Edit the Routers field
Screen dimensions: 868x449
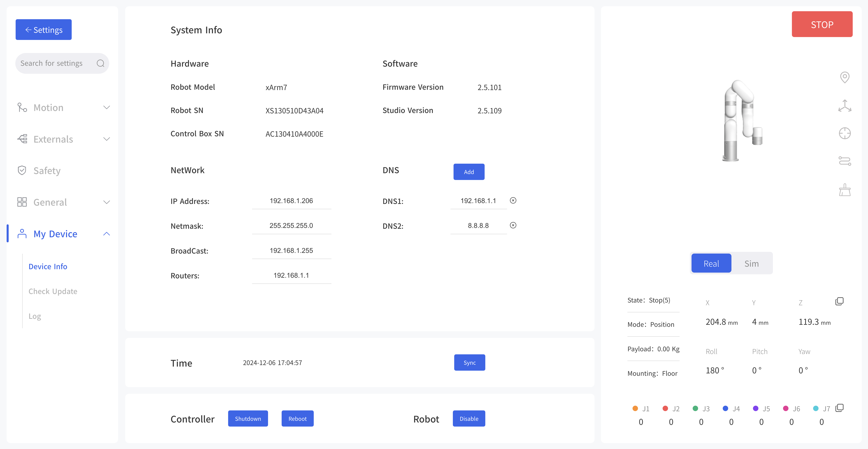pos(291,275)
